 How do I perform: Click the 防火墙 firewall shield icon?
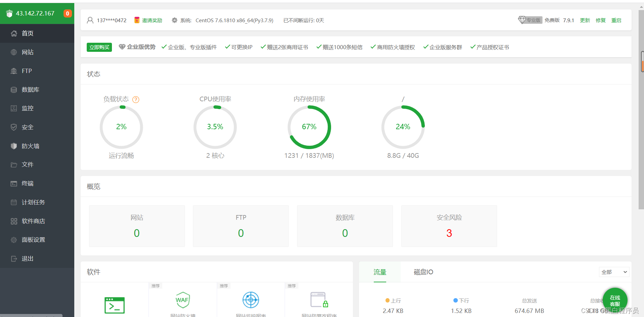(14, 146)
